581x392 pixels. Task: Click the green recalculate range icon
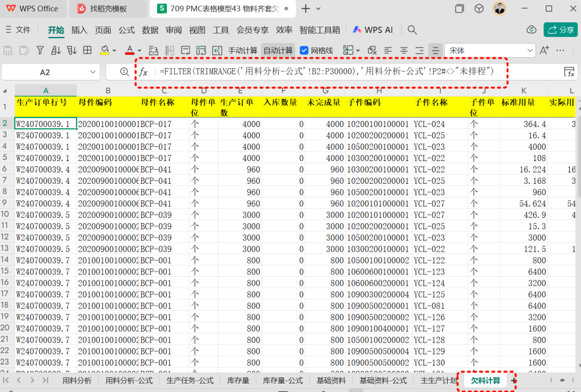click(x=201, y=50)
